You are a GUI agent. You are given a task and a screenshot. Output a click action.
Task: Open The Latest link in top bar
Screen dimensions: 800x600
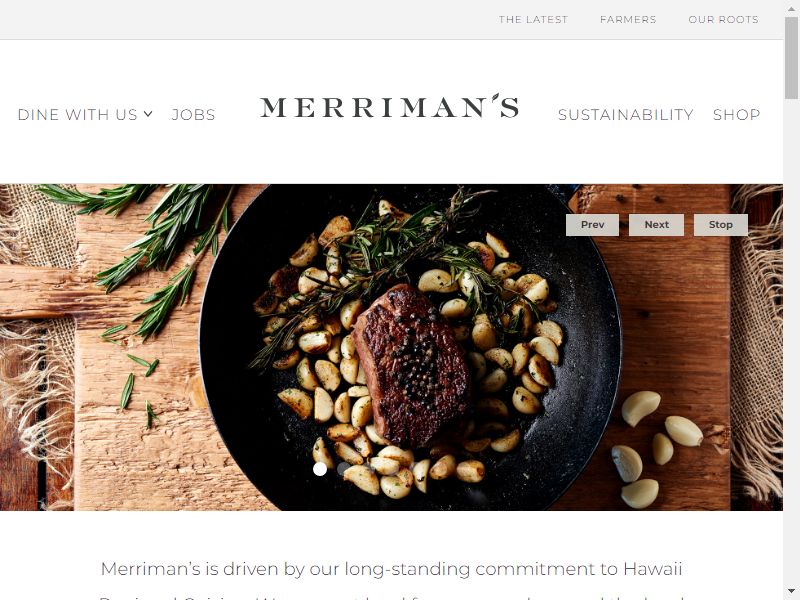[533, 19]
